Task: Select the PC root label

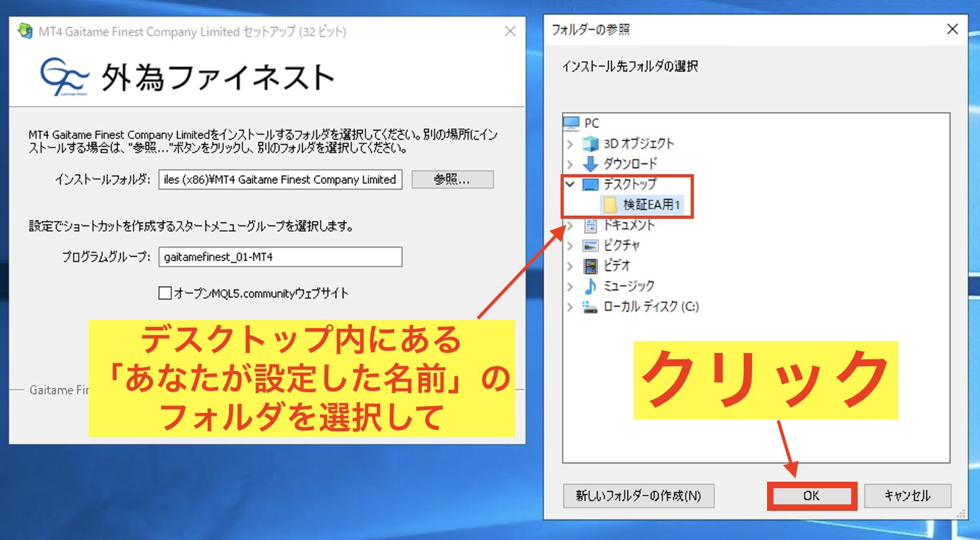Action: (592, 122)
